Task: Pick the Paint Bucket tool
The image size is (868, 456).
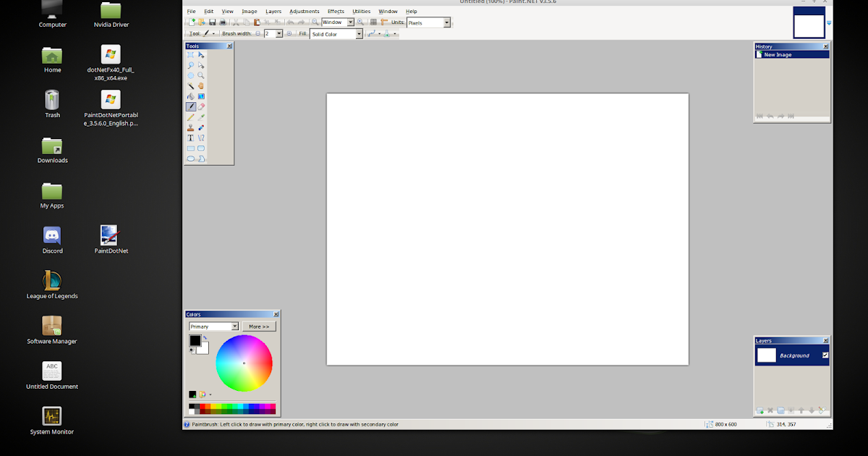Action: click(x=191, y=96)
